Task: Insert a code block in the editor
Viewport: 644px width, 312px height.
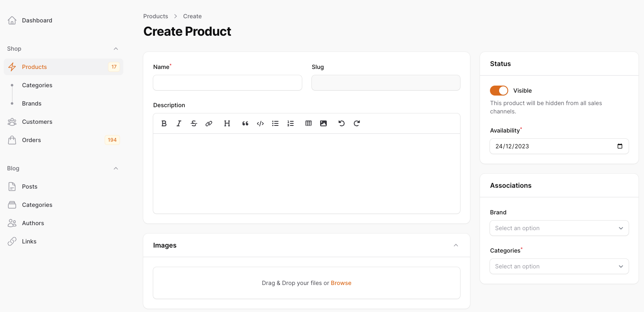Action: coord(260,123)
